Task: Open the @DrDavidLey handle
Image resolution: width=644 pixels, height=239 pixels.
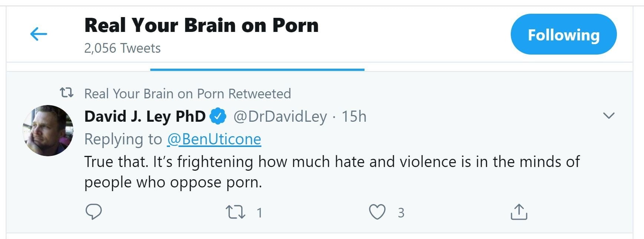Action: (280, 117)
